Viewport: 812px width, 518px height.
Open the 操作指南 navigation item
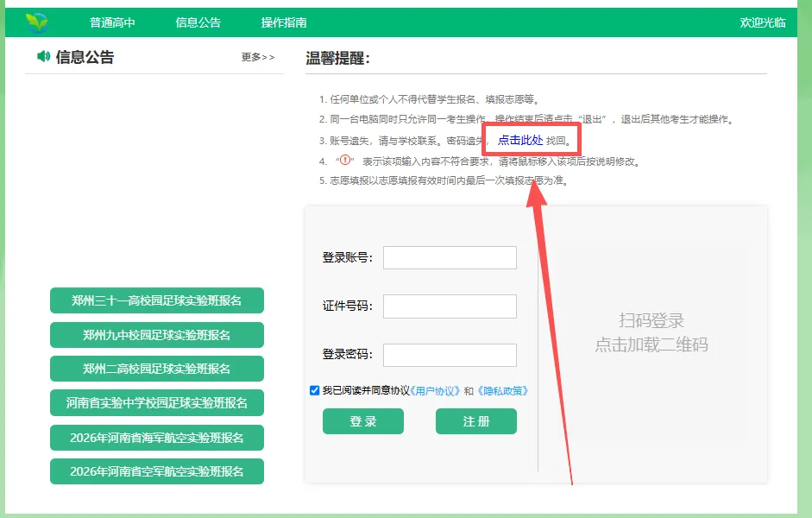[x=284, y=22]
